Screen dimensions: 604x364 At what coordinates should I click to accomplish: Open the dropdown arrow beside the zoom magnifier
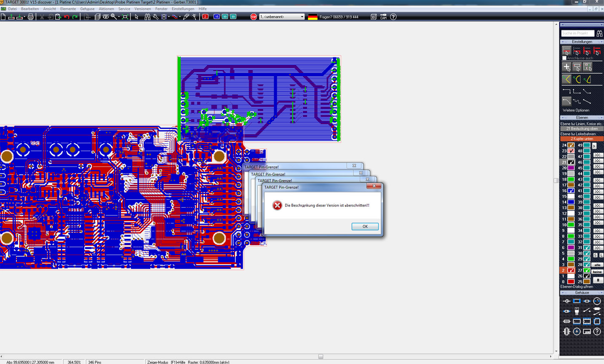click(x=119, y=17)
